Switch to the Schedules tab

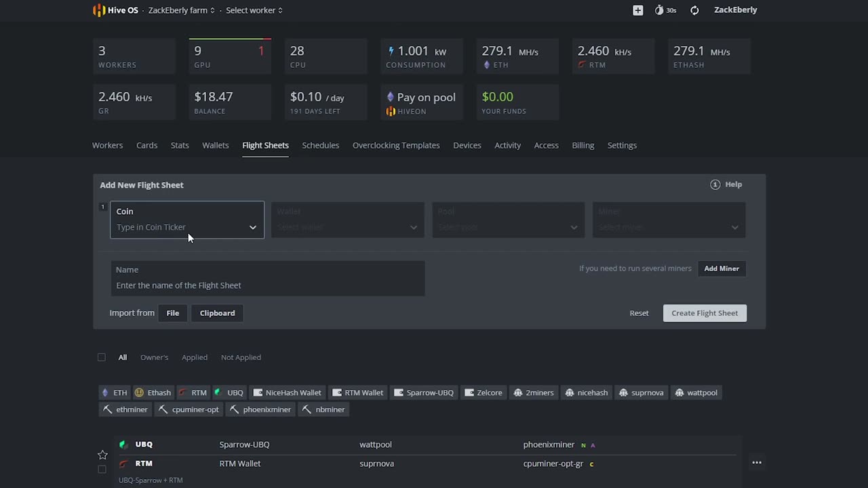point(321,145)
